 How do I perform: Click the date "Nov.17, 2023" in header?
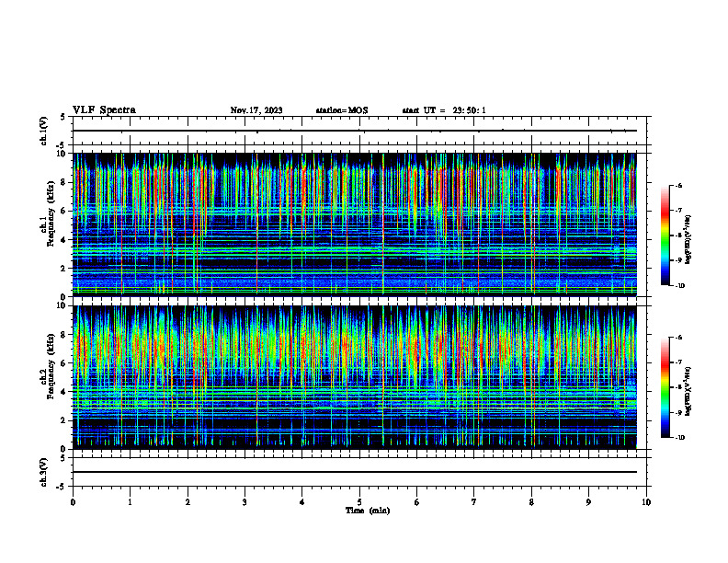256,110
